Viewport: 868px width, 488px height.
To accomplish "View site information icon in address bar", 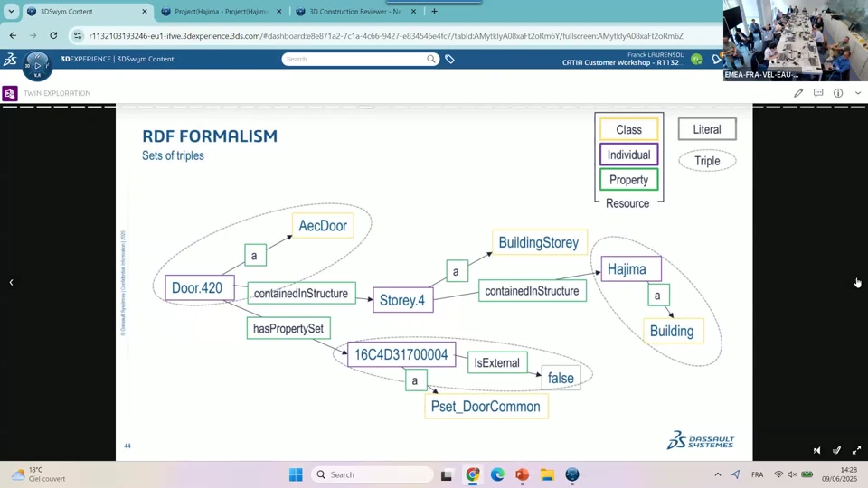I will click(x=78, y=35).
